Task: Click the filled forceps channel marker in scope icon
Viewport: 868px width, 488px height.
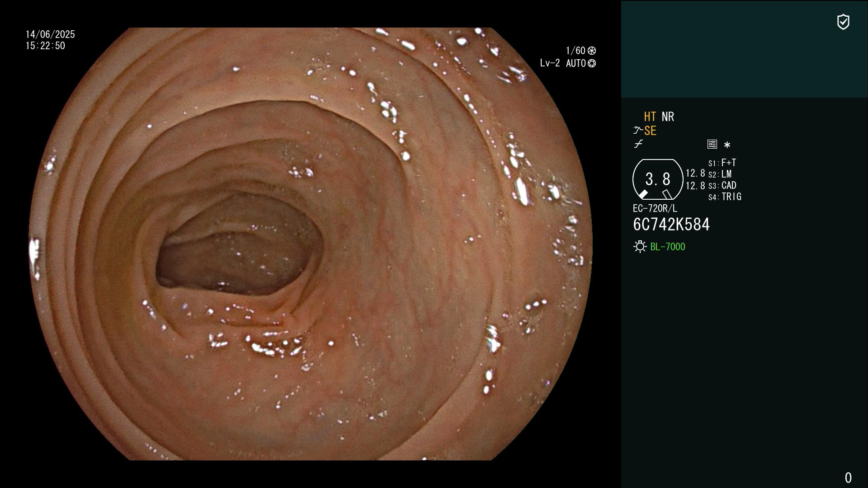Action: point(643,194)
